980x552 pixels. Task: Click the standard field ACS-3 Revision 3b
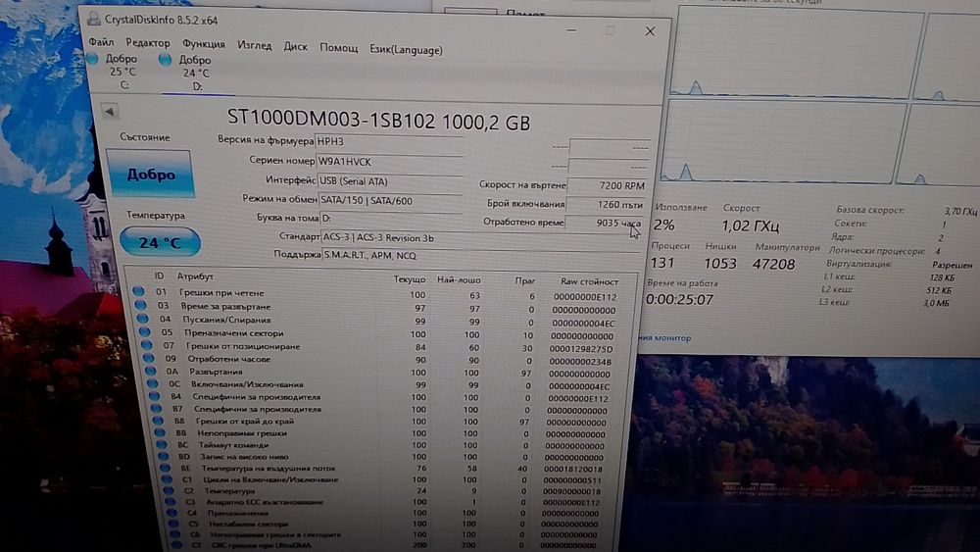click(480, 238)
